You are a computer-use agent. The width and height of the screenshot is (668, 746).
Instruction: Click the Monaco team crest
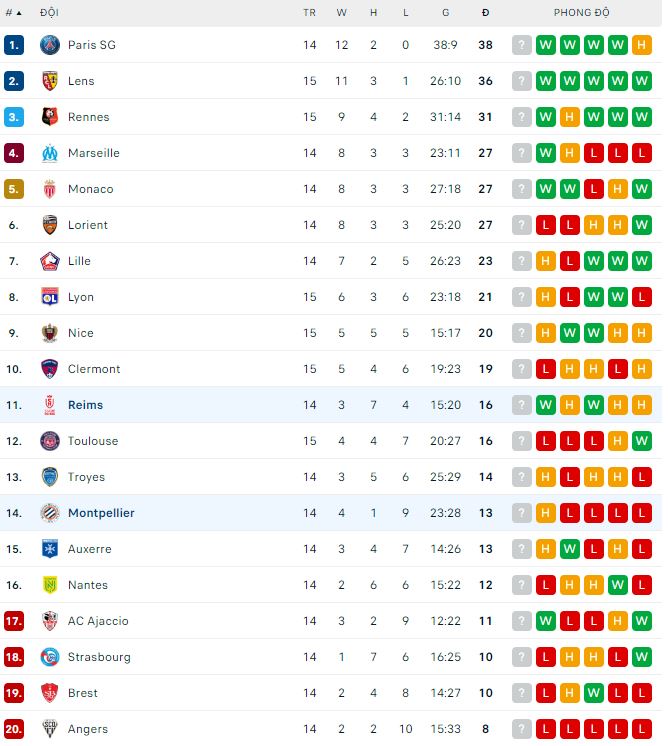(x=50, y=189)
